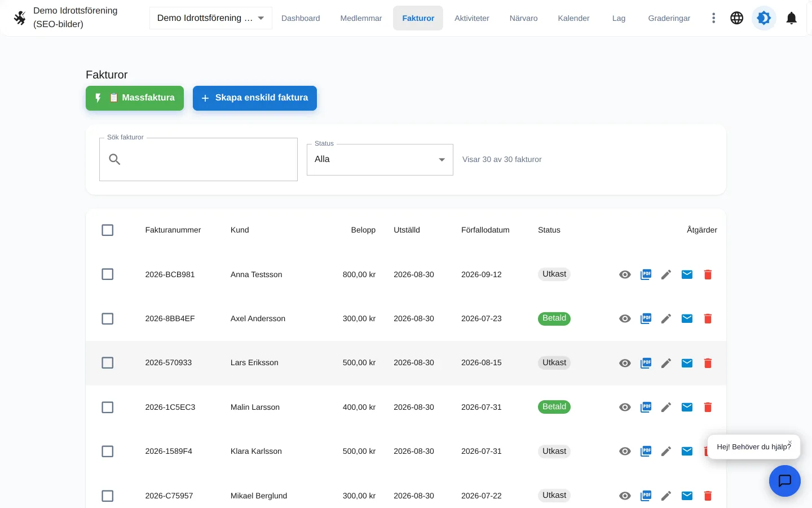Open notifications bell
The image size is (812, 508).
pyautogui.click(x=792, y=18)
